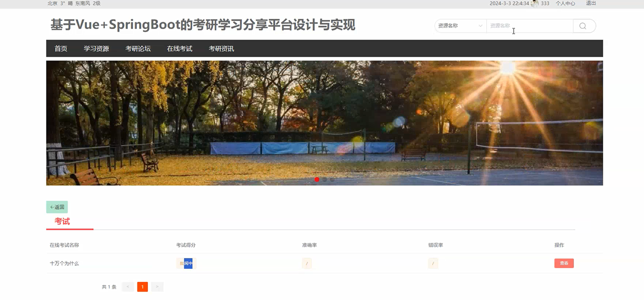Viewport: 644px width, 300px height.
Task: Select the second carousel indicator dot
Action: 325,179
